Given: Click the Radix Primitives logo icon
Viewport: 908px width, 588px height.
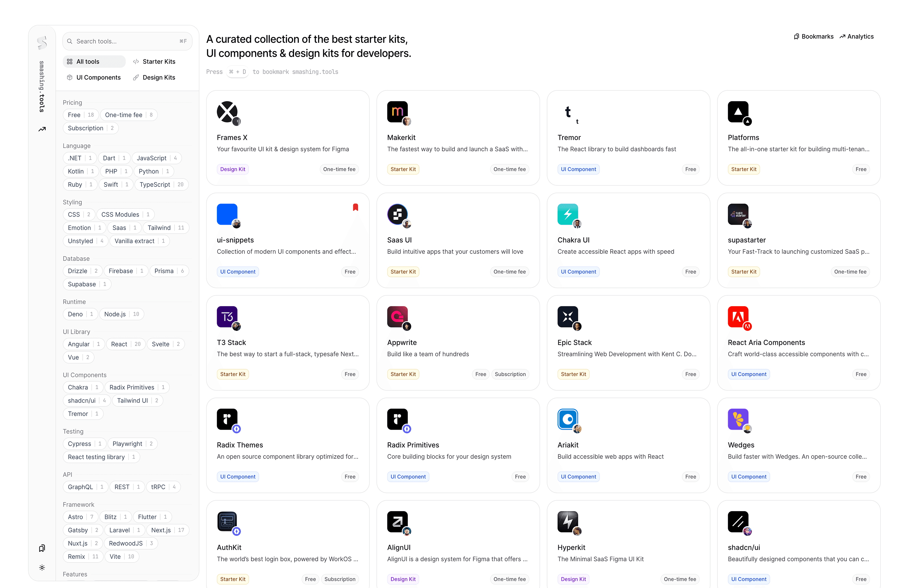Looking at the screenshot, I should 397,419.
